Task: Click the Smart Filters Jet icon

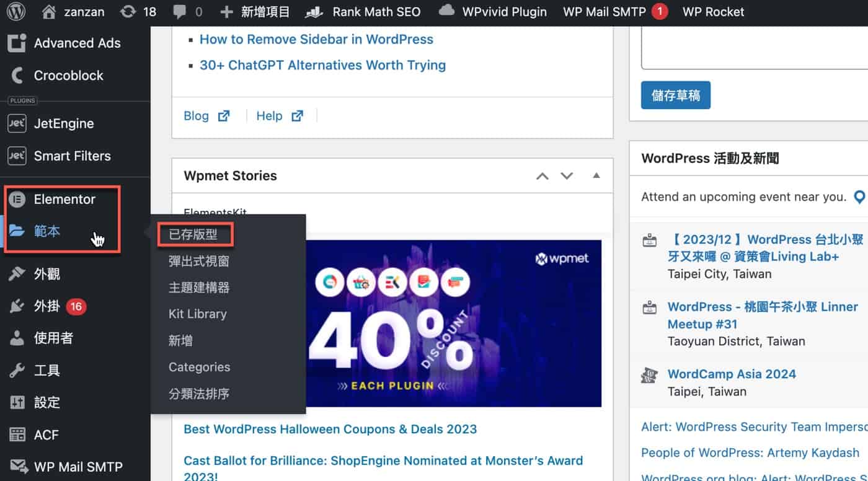Action: [x=16, y=156]
